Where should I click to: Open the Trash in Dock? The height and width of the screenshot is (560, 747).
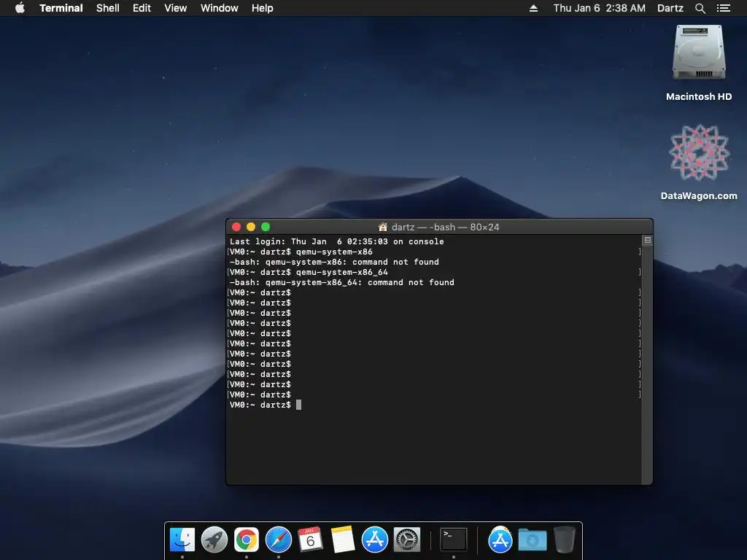coord(565,540)
